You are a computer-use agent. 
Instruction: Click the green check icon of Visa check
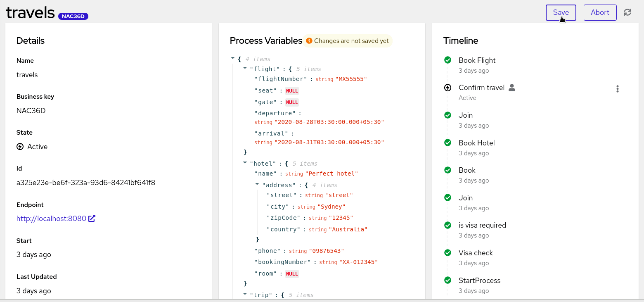click(447, 253)
